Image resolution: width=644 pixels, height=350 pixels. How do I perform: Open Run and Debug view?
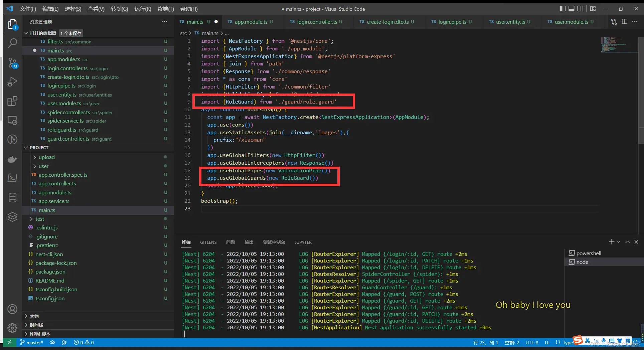coord(12,82)
